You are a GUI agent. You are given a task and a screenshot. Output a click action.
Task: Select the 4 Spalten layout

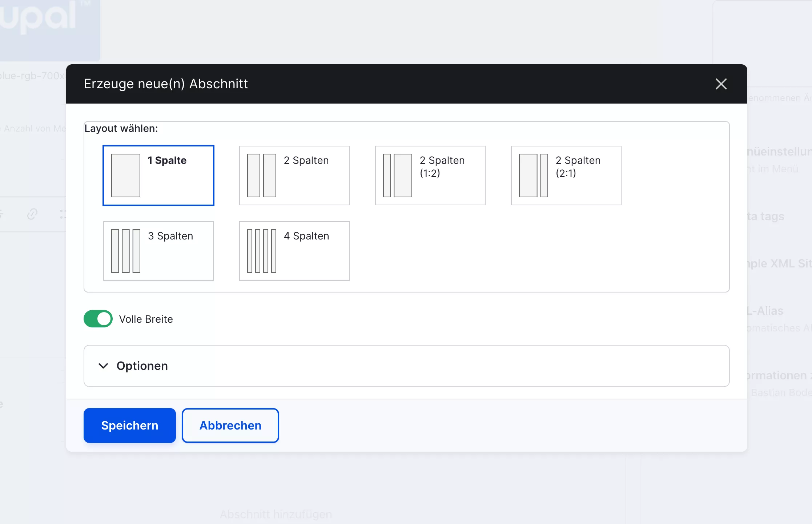click(x=294, y=251)
